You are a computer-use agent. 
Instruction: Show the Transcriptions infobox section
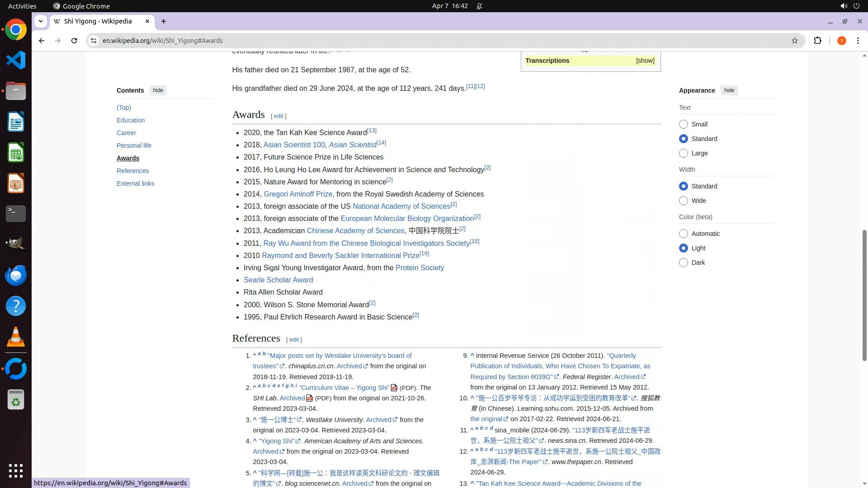click(645, 61)
